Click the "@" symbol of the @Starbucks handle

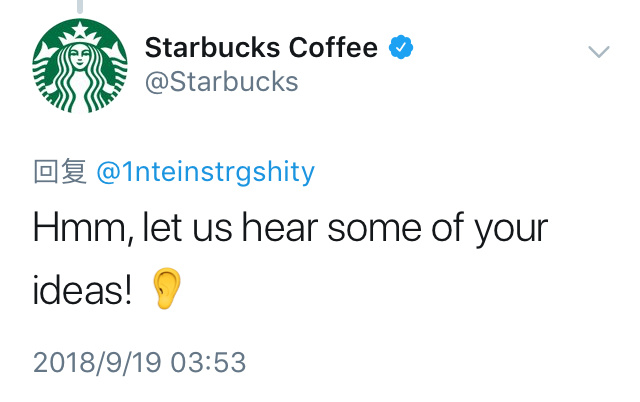tap(157, 83)
